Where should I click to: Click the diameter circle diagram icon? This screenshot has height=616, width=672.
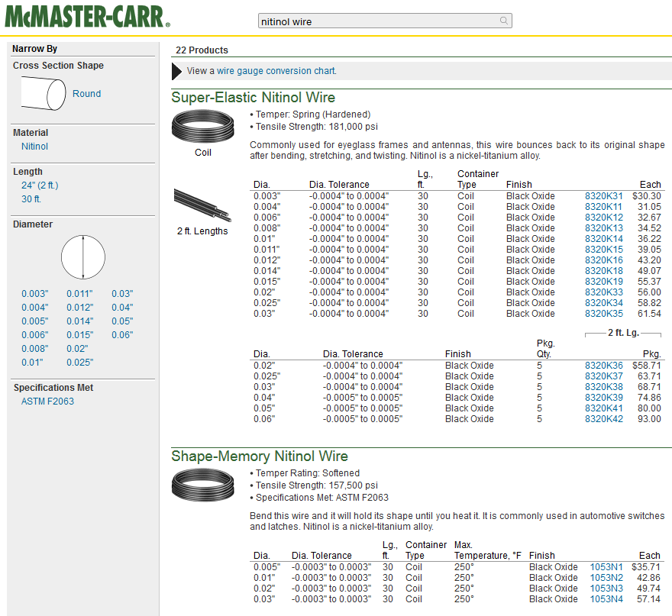[x=83, y=257]
